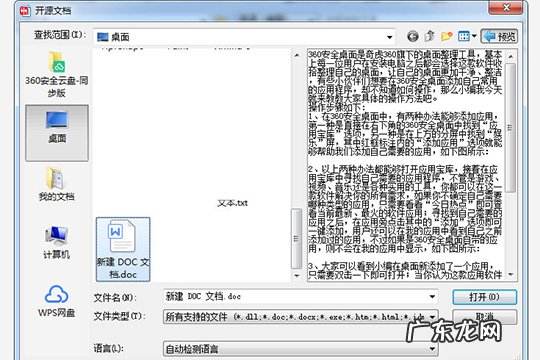Expand 文件名 dropdown arrow
This screenshot has height=360, width=540.
point(432,297)
